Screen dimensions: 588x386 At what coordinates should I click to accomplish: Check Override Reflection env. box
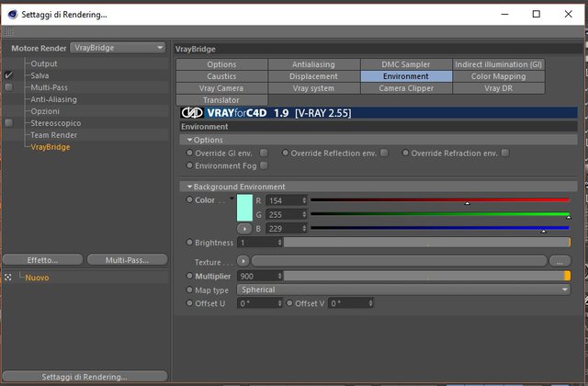[384, 153]
